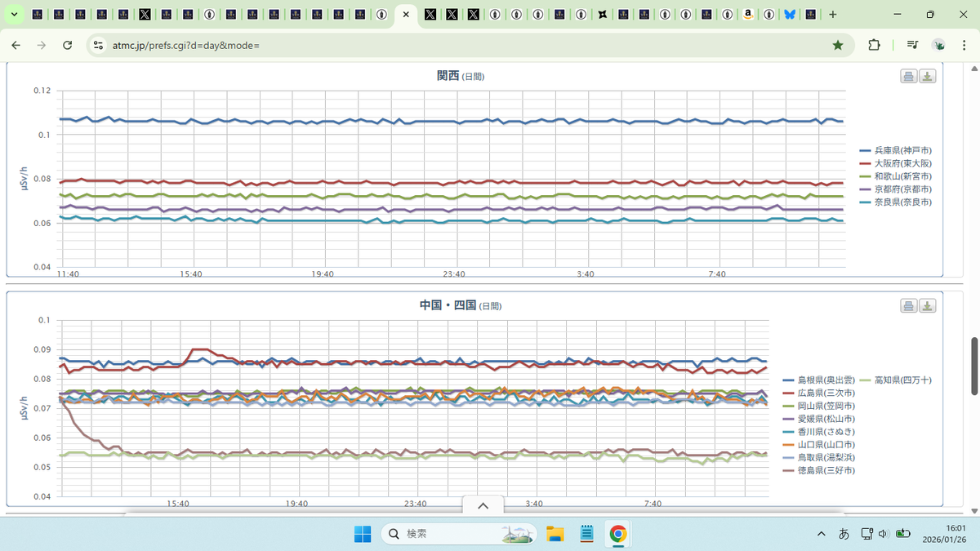This screenshot has height=551, width=980.
Task: Toggle the 香川県(さぬき) series in the legend
Action: click(x=819, y=431)
